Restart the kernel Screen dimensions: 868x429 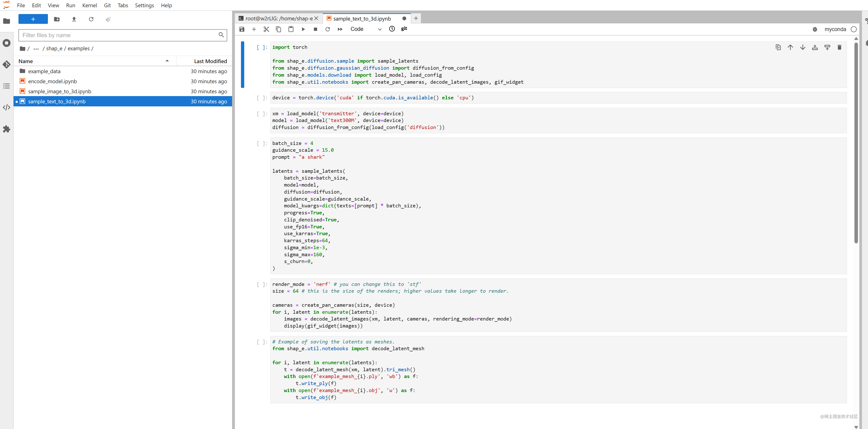(x=327, y=29)
